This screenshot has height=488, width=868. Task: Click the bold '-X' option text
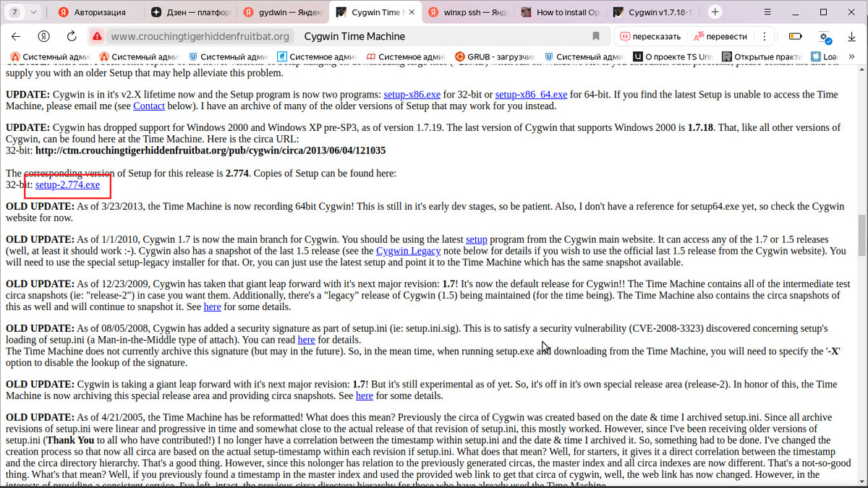click(834, 351)
